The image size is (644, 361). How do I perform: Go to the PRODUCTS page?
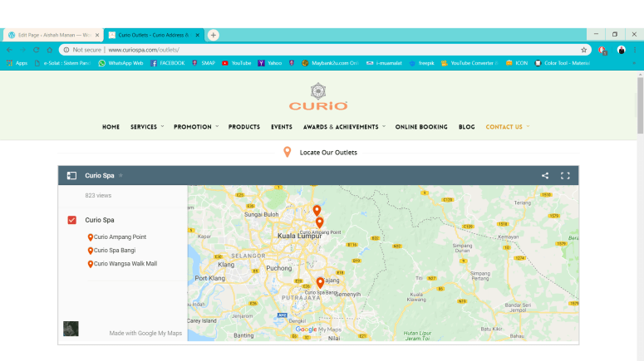pyautogui.click(x=244, y=127)
